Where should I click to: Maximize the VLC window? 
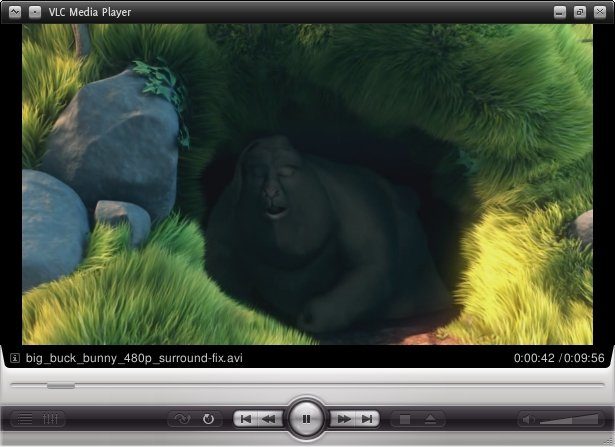pos(580,12)
